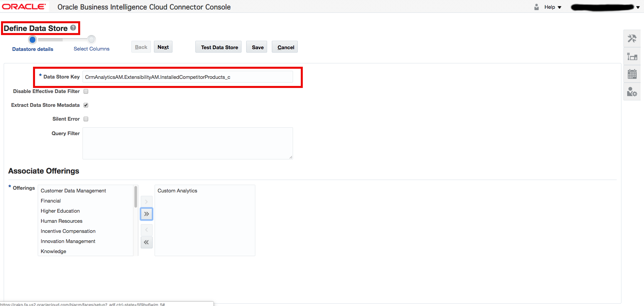Open the tools wrench icon in sidebar
This screenshot has height=306, width=644.
[x=632, y=38]
